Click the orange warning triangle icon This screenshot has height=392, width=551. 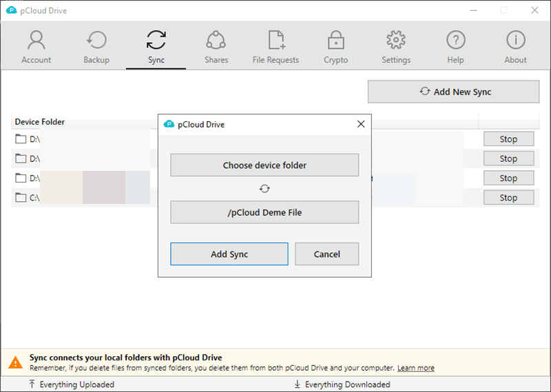coord(15,362)
